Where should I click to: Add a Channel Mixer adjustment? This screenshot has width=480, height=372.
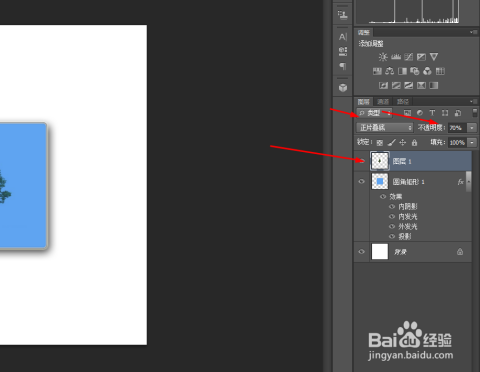coord(427,71)
